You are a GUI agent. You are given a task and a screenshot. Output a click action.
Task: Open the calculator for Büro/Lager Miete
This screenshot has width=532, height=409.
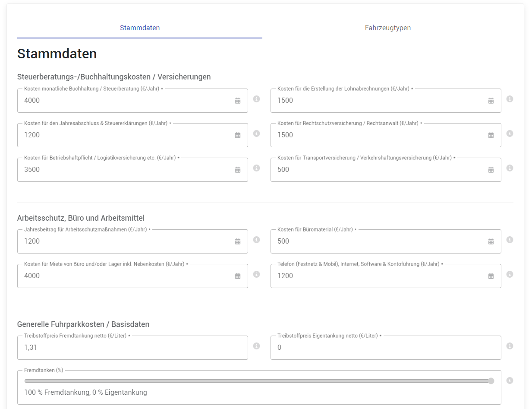tap(237, 276)
